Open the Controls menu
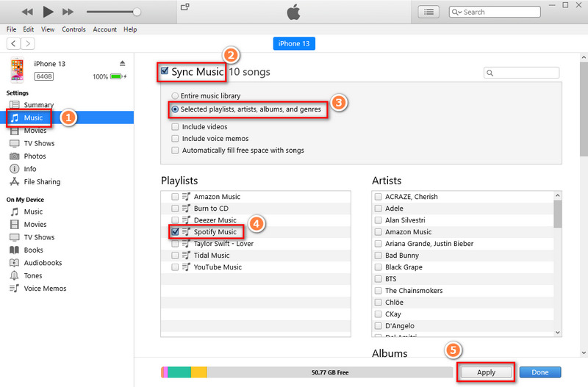The height and width of the screenshot is (387, 588). 74,29
